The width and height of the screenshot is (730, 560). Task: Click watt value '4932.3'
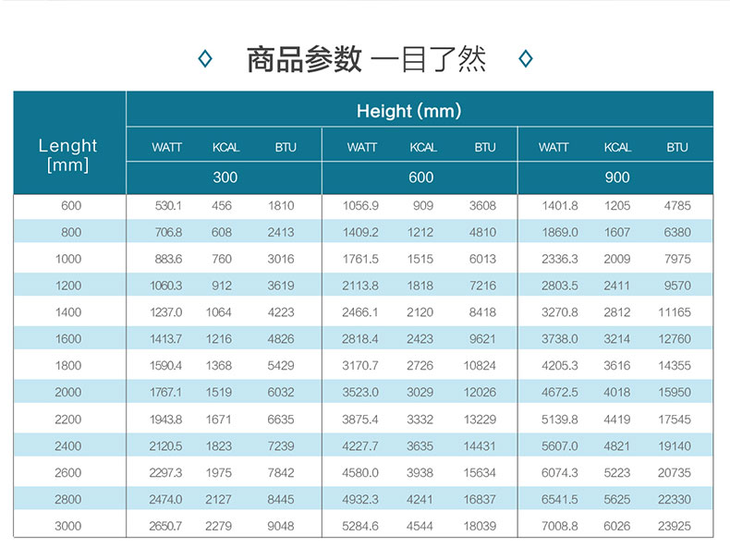[x=360, y=499]
